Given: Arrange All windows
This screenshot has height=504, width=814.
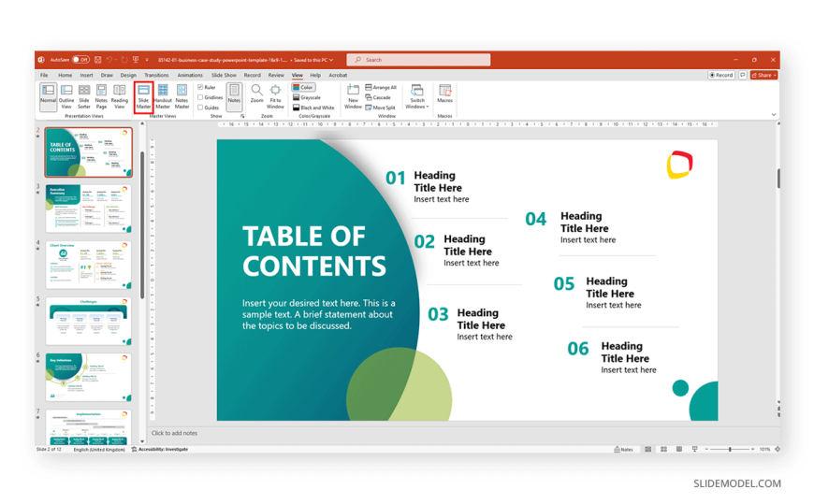Looking at the screenshot, I should [x=381, y=87].
